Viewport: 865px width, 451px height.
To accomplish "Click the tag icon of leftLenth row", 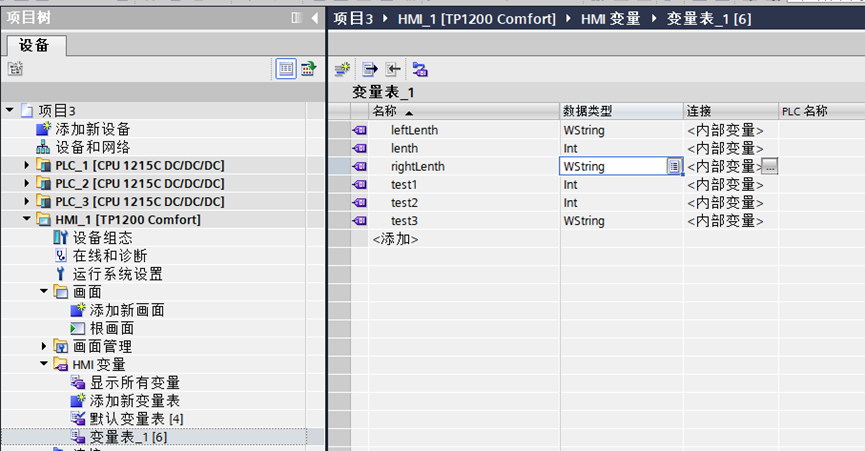I will tap(360, 130).
